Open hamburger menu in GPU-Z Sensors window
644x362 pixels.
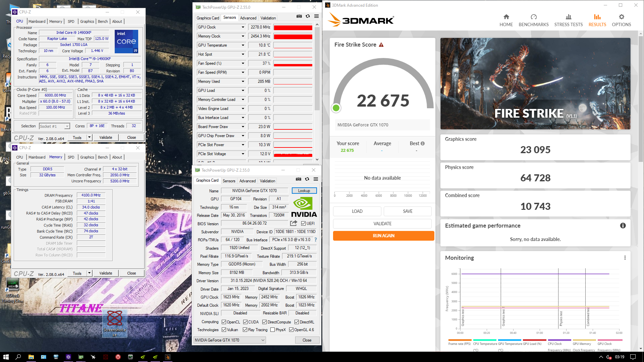[316, 16]
